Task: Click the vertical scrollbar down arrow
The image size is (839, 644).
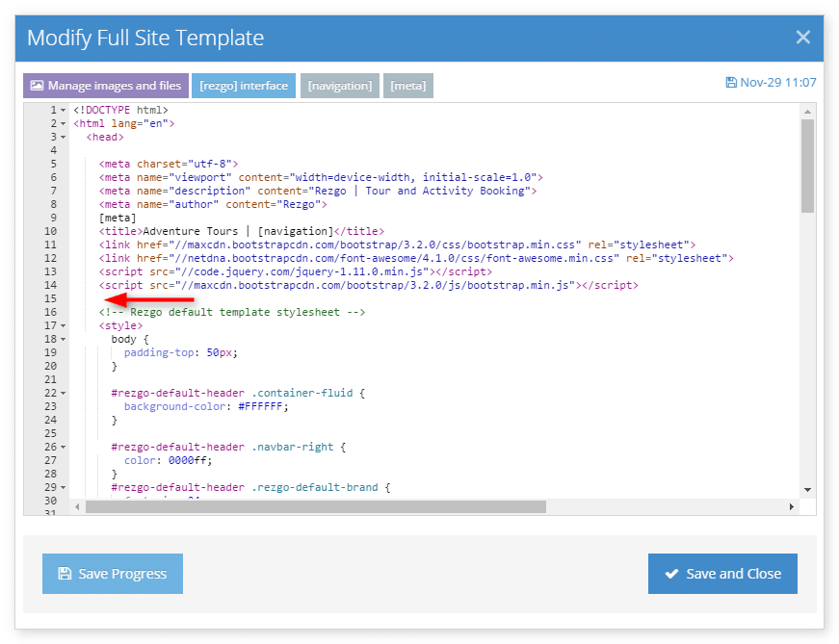Action: pyautogui.click(x=807, y=489)
